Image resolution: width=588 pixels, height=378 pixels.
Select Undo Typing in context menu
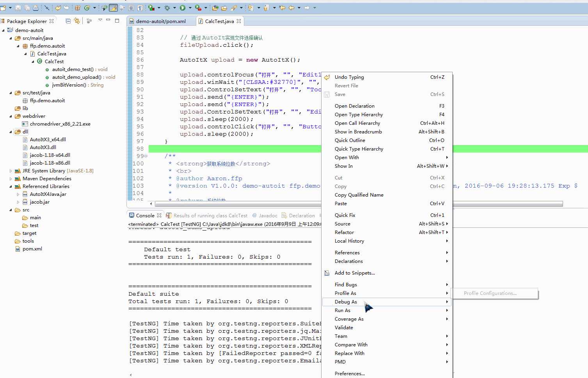coord(387,77)
